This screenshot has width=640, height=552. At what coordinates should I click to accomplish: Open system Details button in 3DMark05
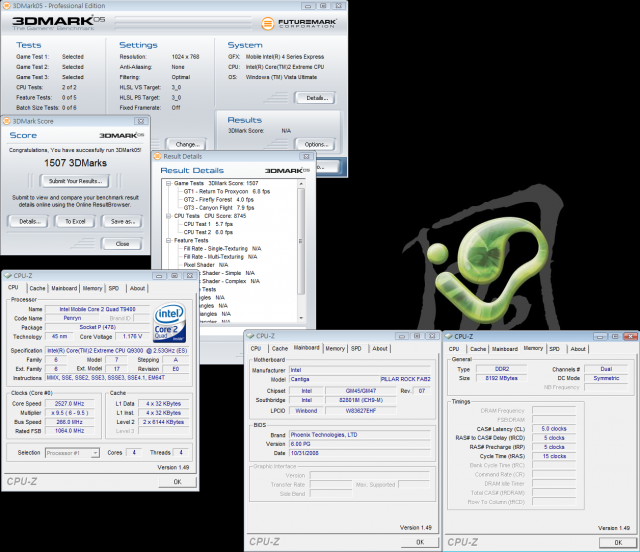tap(316, 98)
